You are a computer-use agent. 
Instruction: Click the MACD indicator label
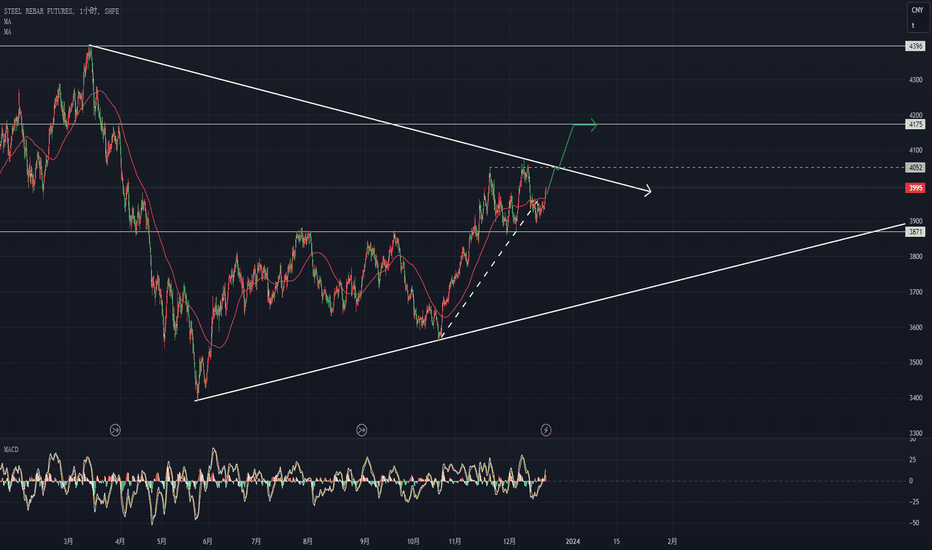11,449
